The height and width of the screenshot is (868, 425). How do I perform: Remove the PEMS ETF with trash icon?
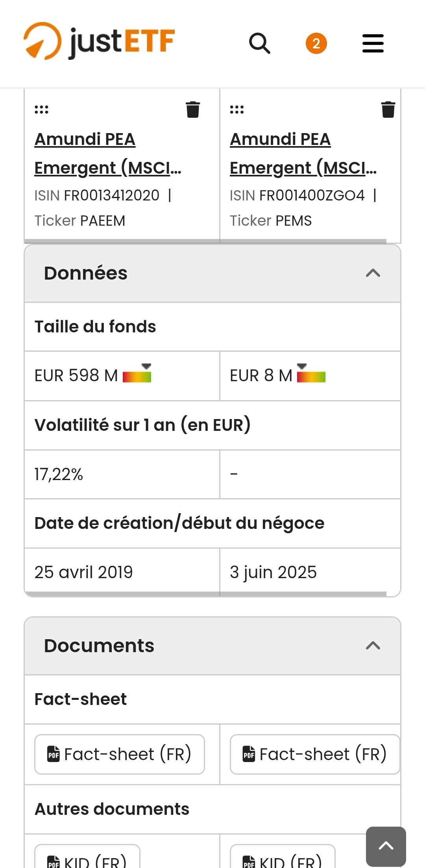click(388, 109)
